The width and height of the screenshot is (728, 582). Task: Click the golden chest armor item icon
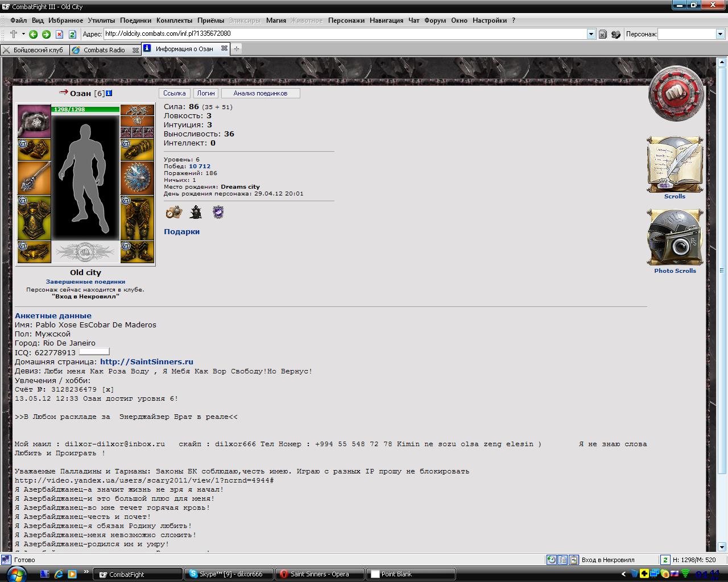click(34, 218)
